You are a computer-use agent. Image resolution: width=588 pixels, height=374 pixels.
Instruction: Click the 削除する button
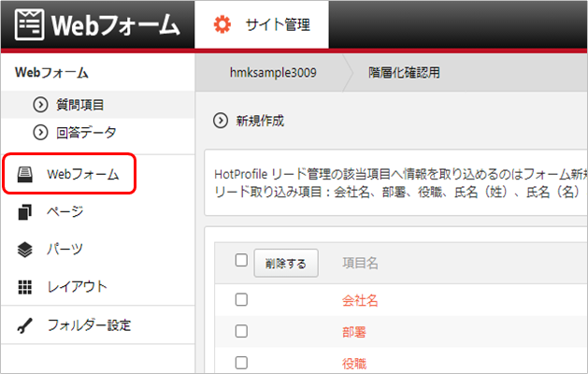pyautogui.click(x=286, y=263)
